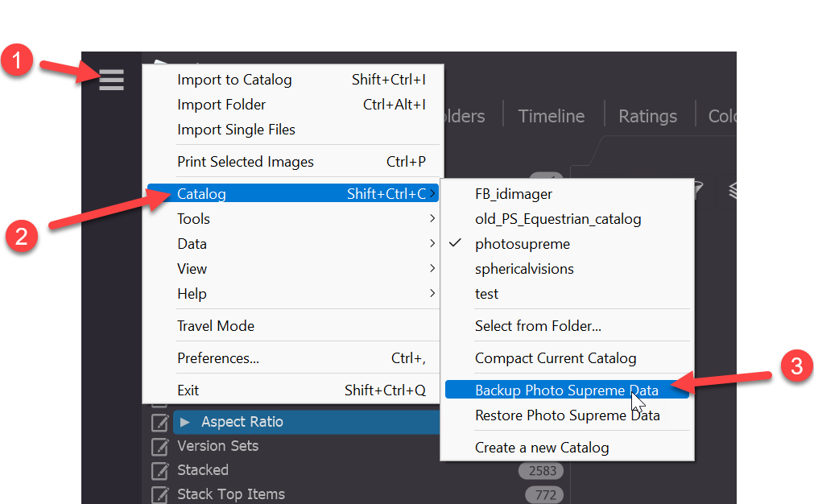Click the 772 count badge
This screenshot has height=504, width=814.
click(545, 494)
